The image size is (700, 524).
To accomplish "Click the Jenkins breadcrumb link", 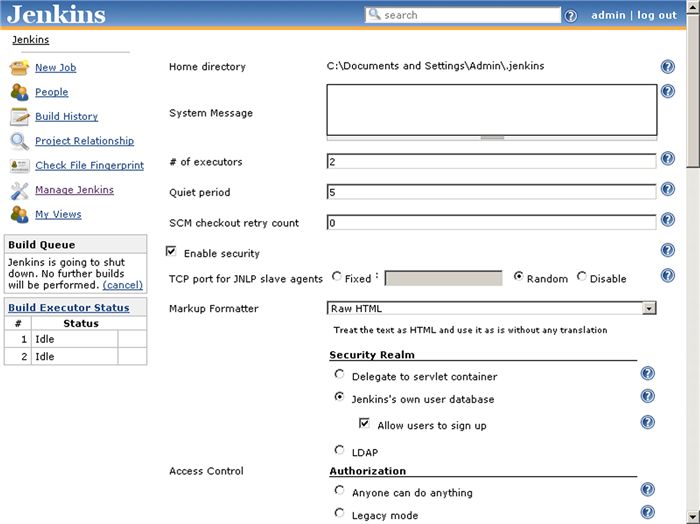I will pos(30,40).
